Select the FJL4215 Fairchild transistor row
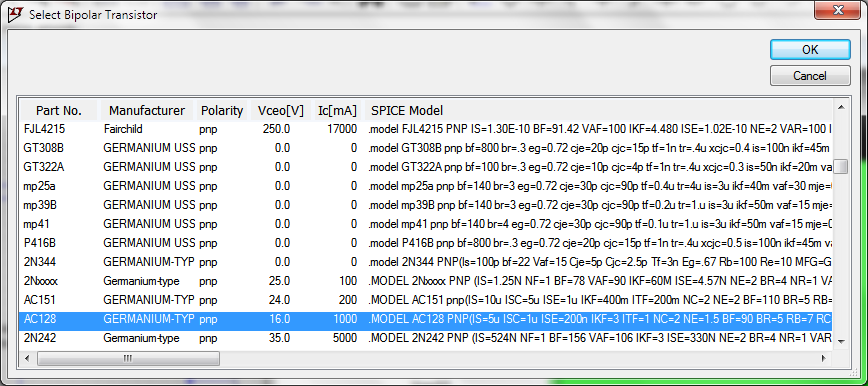868x386 pixels. click(425, 129)
